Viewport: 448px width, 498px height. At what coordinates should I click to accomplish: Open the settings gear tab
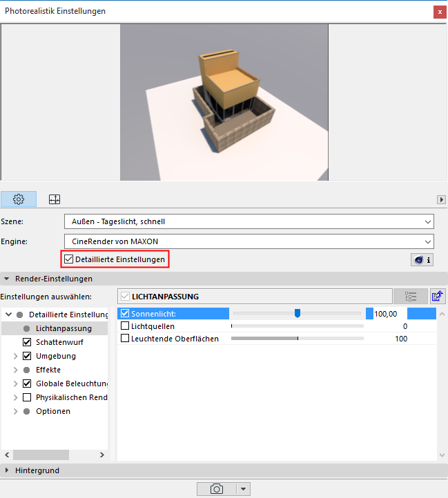point(19,199)
